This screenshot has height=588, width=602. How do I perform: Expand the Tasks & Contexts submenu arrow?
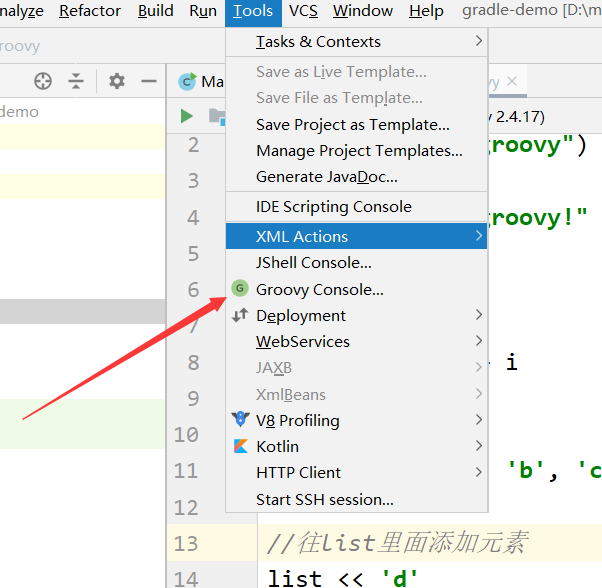pos(479,41)
